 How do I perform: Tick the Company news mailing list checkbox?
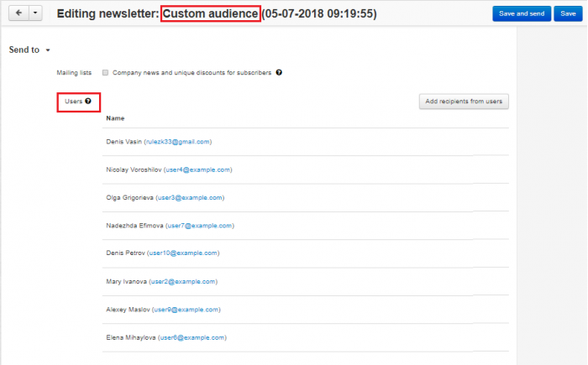click(105, 73)
